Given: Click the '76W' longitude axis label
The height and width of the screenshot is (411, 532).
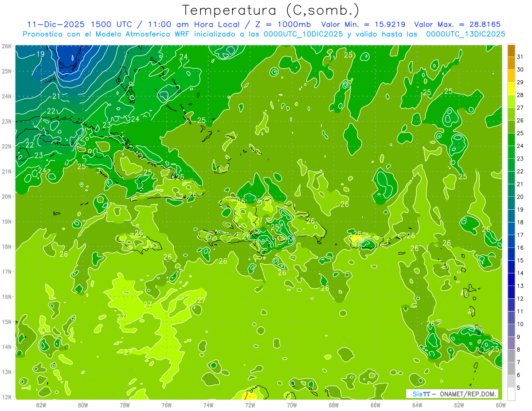Looking at the screenshot, I should (166, 405).
